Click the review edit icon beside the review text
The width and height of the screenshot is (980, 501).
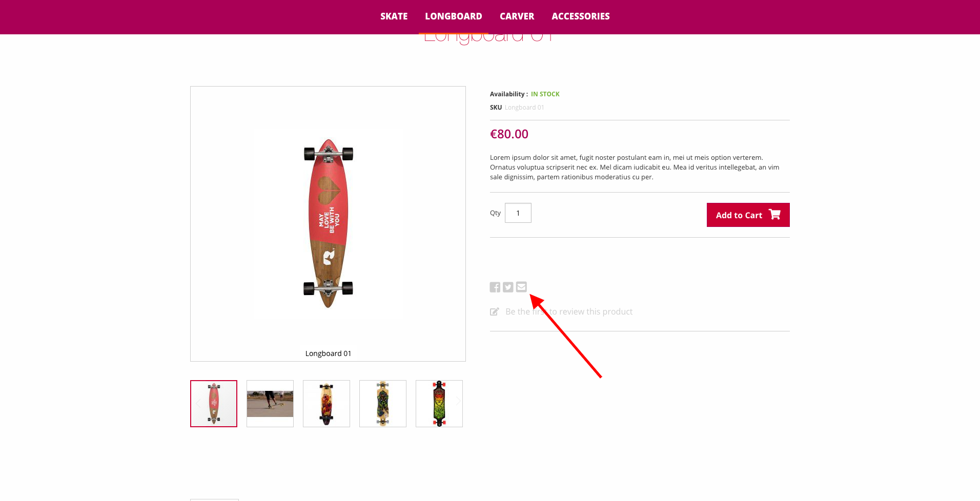tap(494, 311)
